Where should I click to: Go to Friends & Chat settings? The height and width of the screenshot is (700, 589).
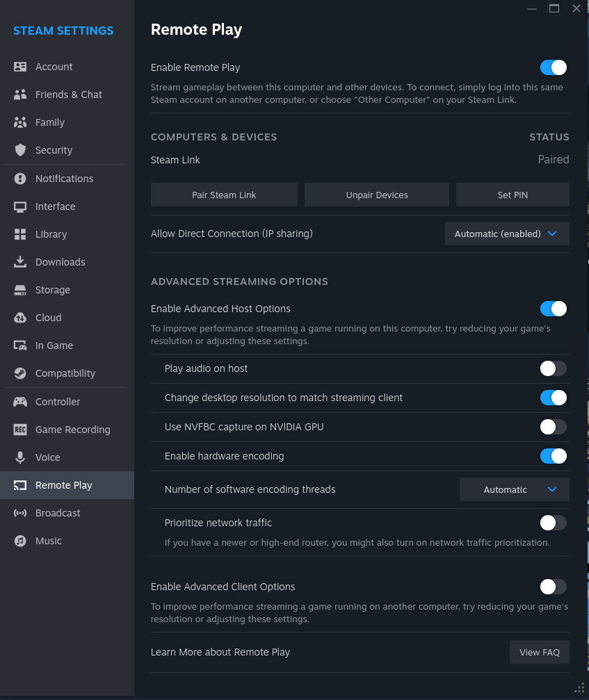67,95
